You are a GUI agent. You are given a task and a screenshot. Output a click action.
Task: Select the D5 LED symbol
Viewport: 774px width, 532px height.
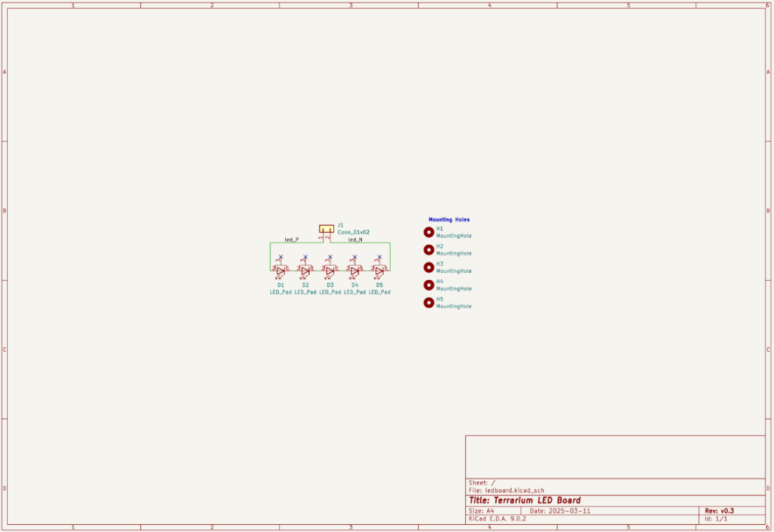pos(379,271)
